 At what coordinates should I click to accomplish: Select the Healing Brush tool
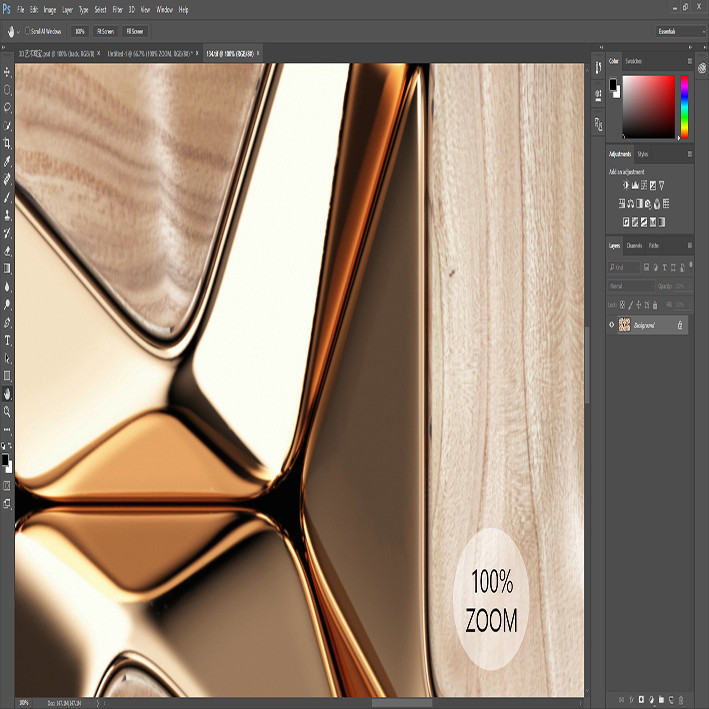pyautogui.click(x=7, y=179)
